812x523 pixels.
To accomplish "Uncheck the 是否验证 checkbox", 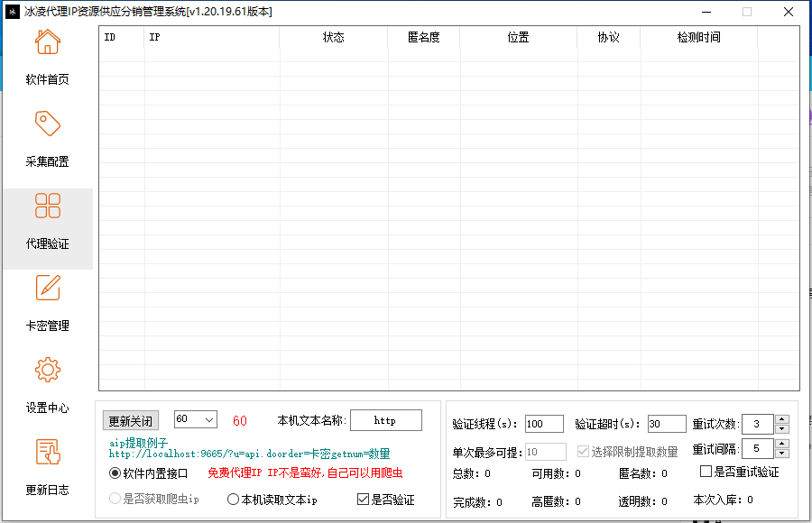I will [x=362, y=500].
